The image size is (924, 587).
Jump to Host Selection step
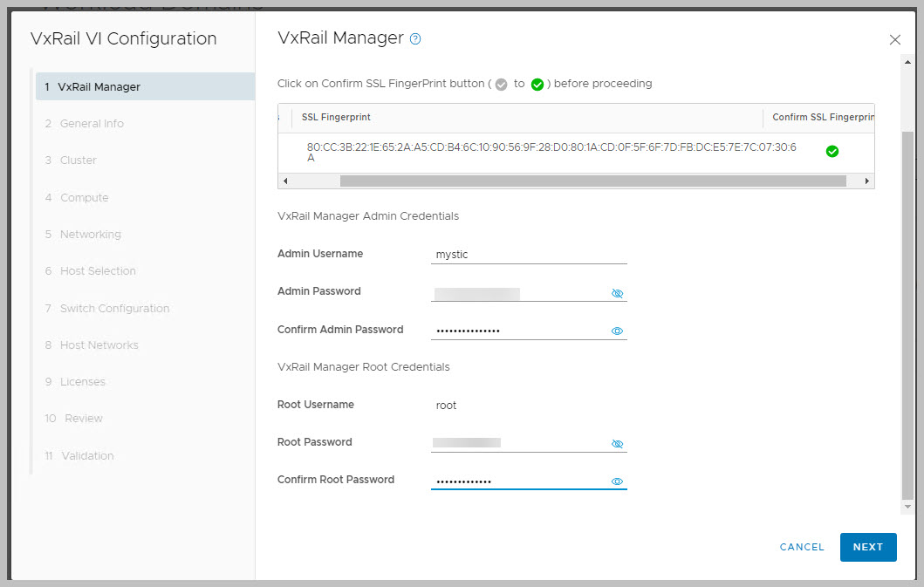click(98, 271)
